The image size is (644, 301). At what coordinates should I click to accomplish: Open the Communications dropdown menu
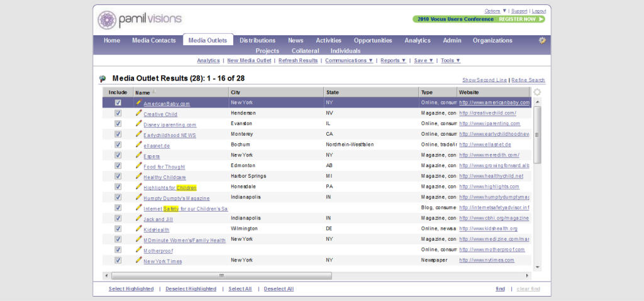pos(349,60)
